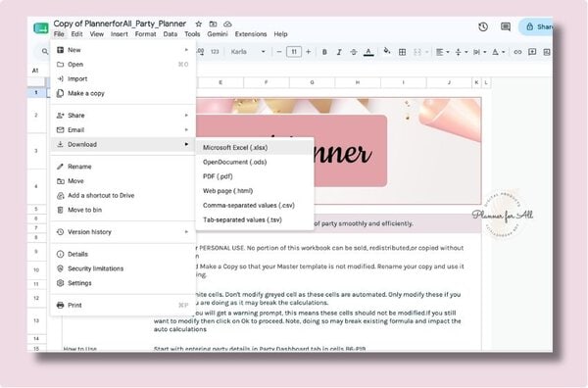The width and height of the screenshot is (588, 388).
Task: Open text wrapping dropdown
Action: point(479,52)
